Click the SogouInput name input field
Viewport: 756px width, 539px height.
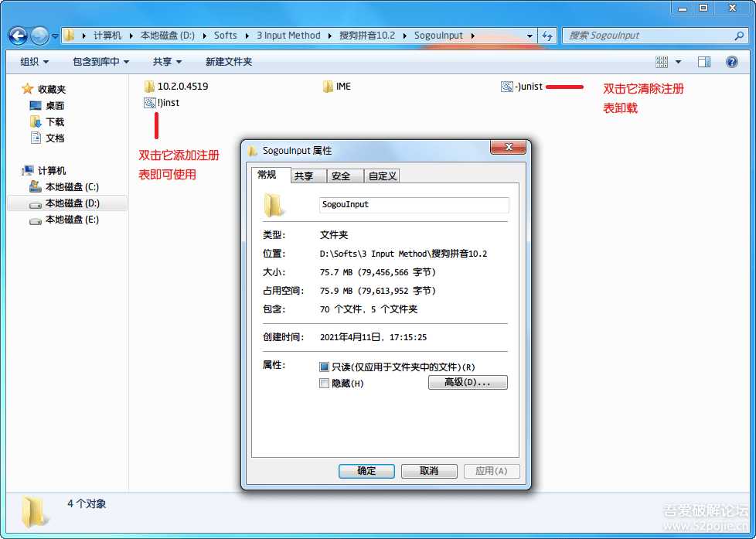click(x=413, y=203)
